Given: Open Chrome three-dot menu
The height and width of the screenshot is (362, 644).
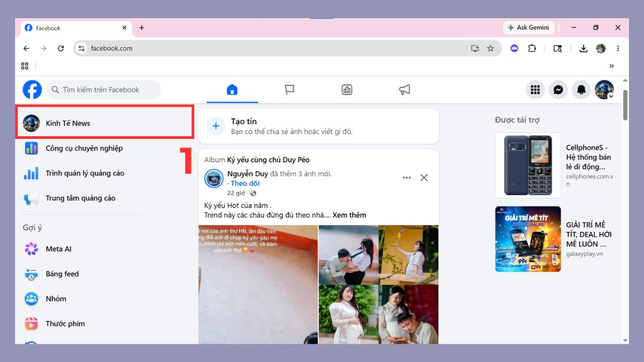Looking at the screenshot, I should pyautogui.click(x=618, y=48).
